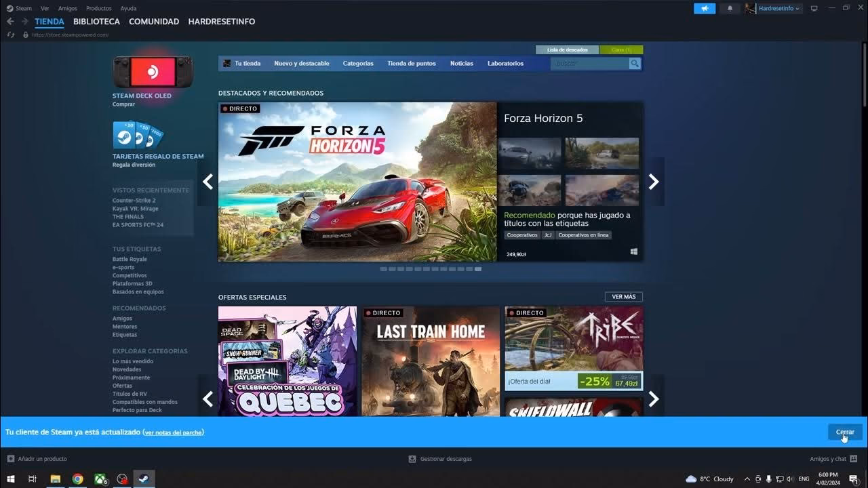The height and width of the screenshot is (488, 868).
Task: Click VER MÁS in special offers
Action: 624,297
